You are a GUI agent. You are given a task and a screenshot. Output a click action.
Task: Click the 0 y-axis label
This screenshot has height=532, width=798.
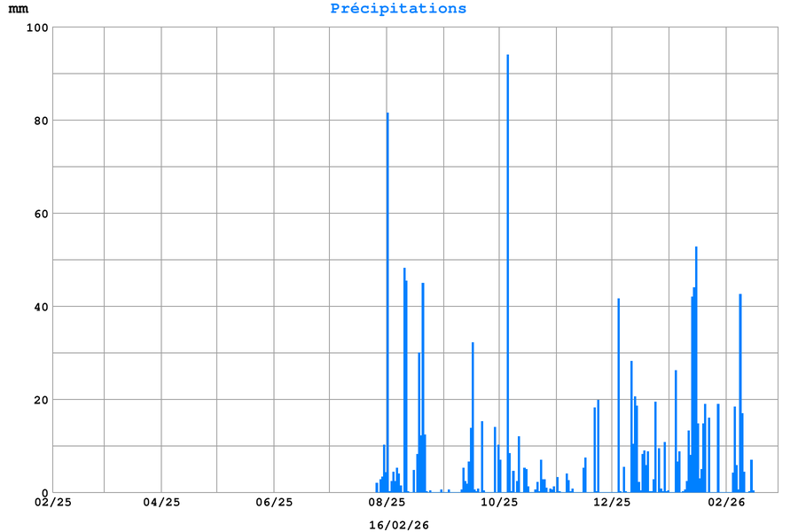(44, 493)
